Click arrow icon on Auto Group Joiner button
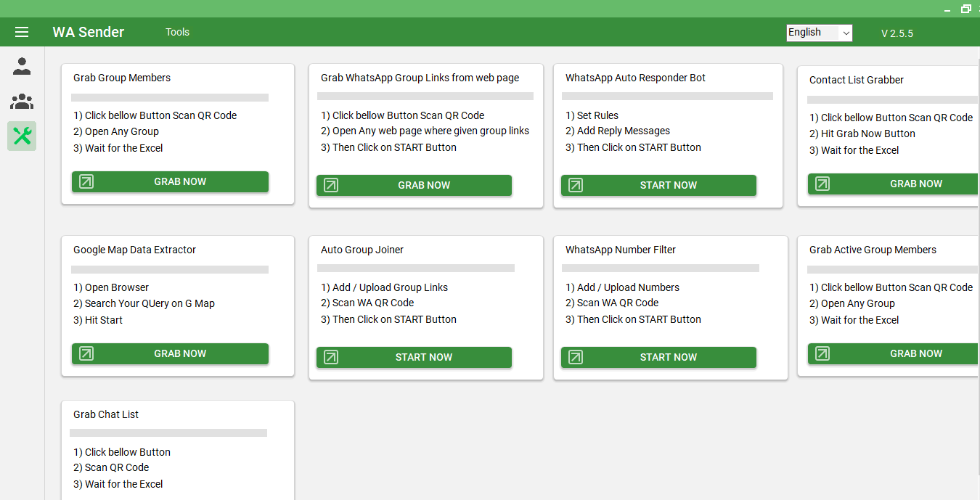980x500 pixels. coord(331,357)
